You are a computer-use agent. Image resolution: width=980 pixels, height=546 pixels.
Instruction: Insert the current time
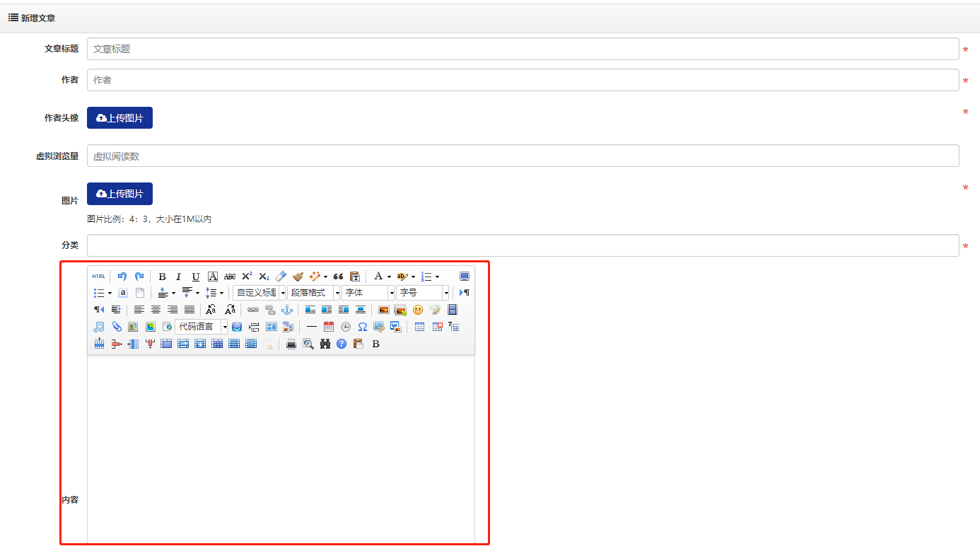coord(345,326)
